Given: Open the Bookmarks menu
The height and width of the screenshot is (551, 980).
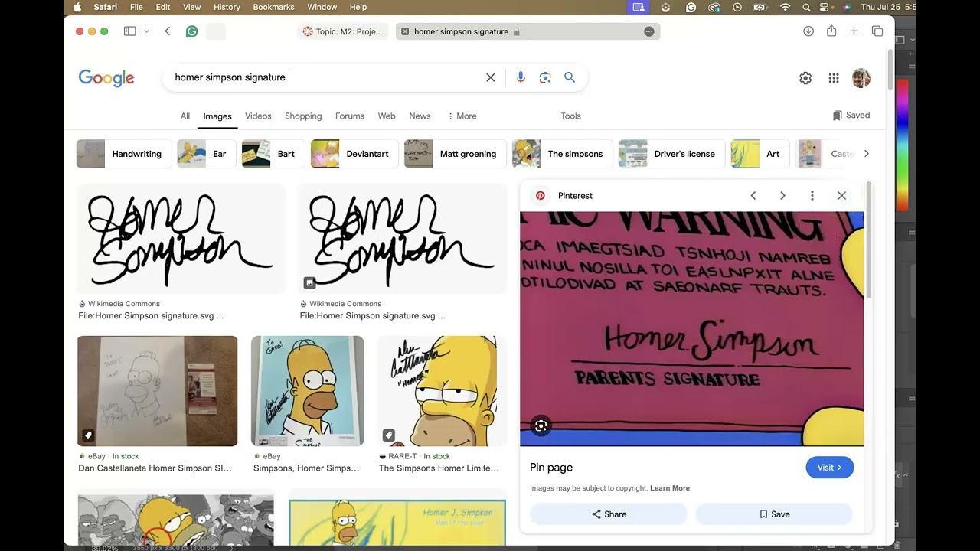Looking at the screenshot, I should coord(273,7).
